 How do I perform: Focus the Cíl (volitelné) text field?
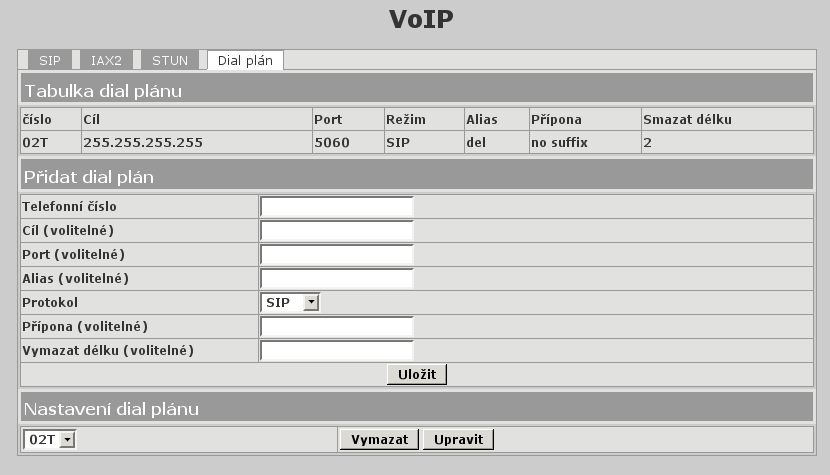[x=336, y=230]
